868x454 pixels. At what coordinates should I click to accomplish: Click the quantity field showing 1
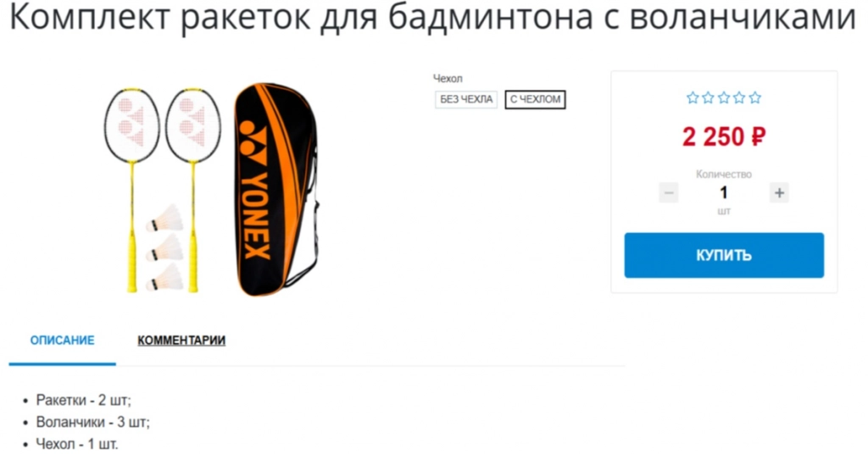click(x=724, y=193)
